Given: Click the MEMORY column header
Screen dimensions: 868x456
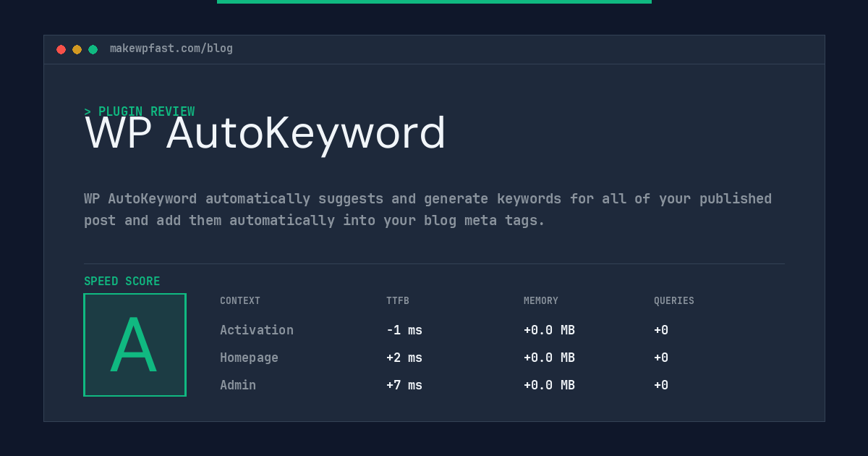Looking at the screenshot, I should point(541,301).
